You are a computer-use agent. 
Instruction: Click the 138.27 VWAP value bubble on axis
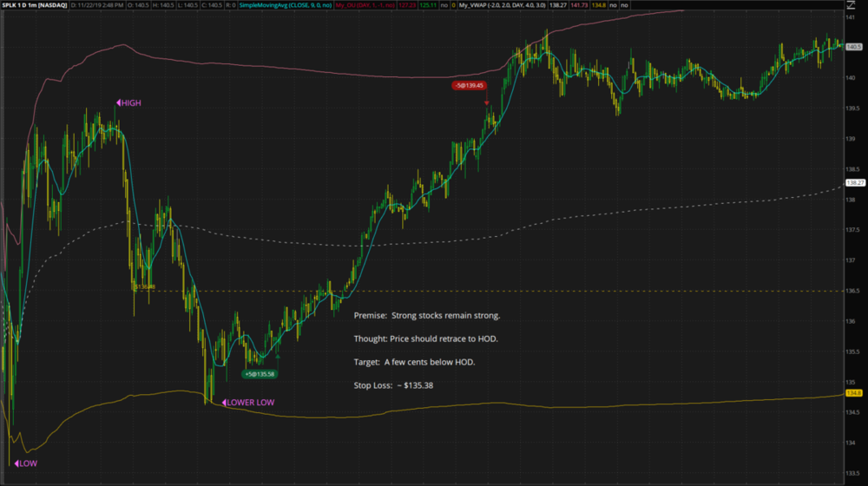(x=855, y=183)
